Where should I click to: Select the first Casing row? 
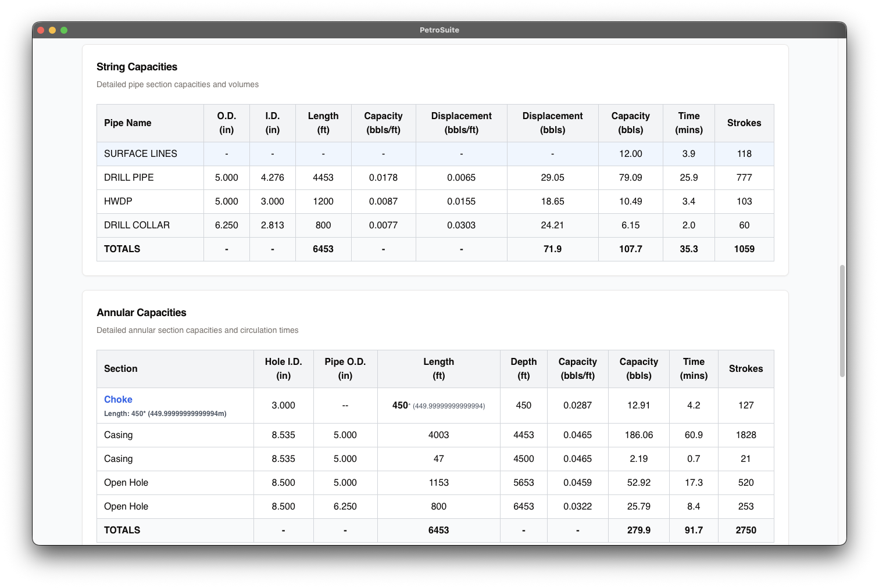click(118, 435)
